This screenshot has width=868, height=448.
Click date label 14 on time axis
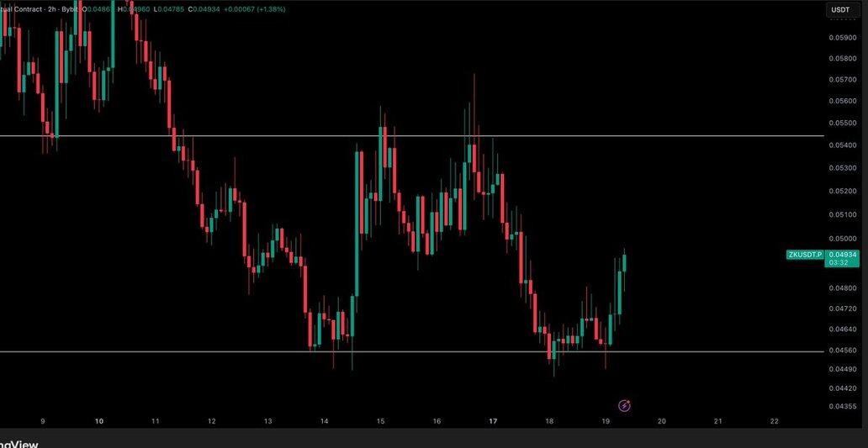(324, 421)
